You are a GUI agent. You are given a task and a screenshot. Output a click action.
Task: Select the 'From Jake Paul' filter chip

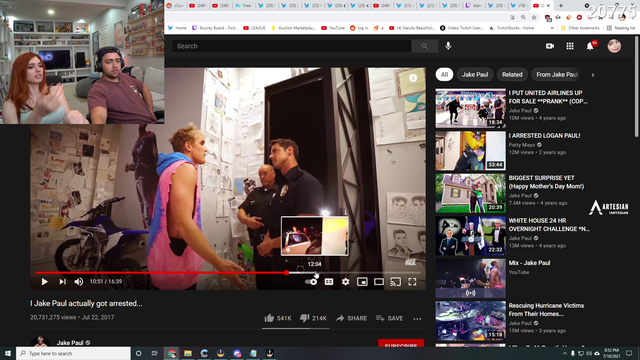(557, 74)
